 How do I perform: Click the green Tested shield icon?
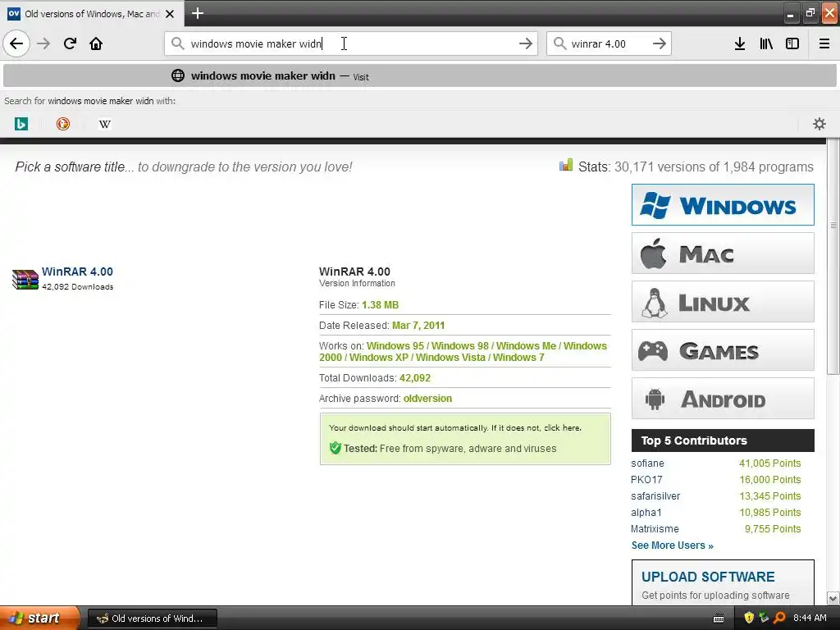tap(336, 448)
